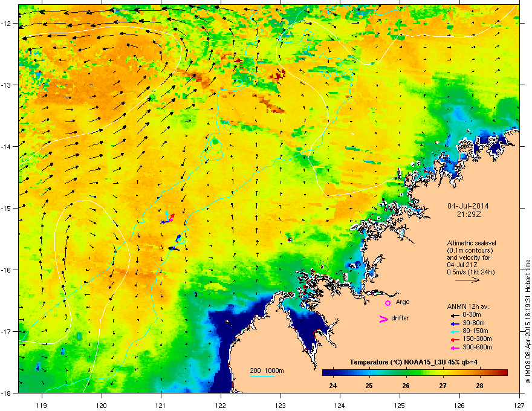The height and width of the screenshot is (411, 532).
Task: Click the color bar tick label '28'
Action: click(x=479, y=386)
